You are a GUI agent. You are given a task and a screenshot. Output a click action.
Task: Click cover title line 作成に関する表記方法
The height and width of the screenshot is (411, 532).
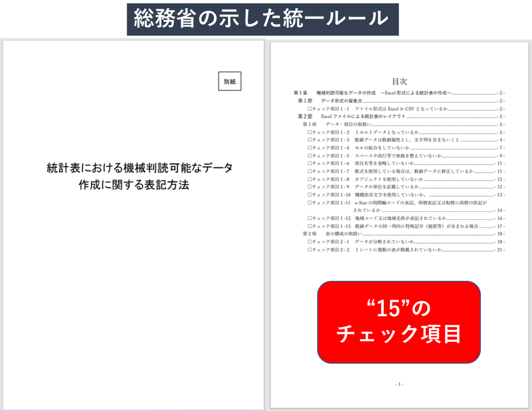coord(134,185)
